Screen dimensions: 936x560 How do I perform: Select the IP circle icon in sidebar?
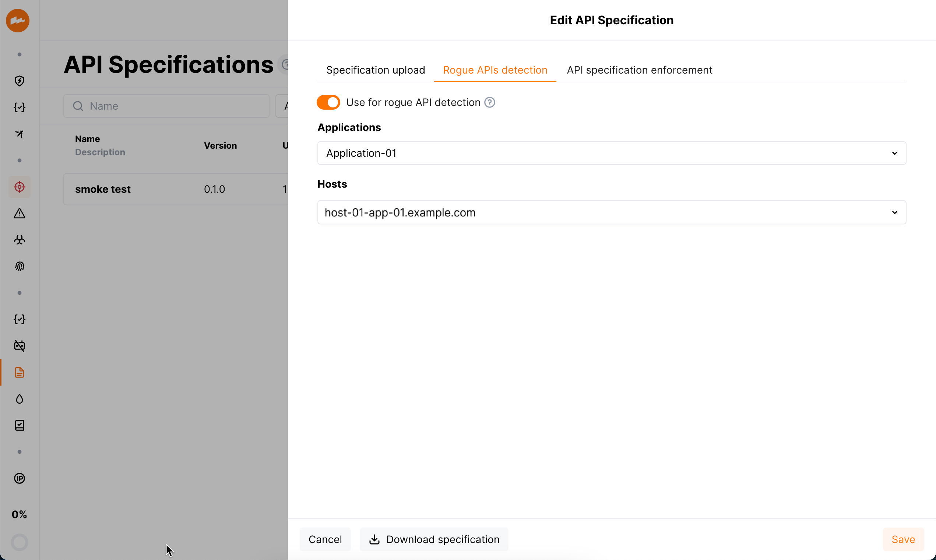[x=19, y=478]
